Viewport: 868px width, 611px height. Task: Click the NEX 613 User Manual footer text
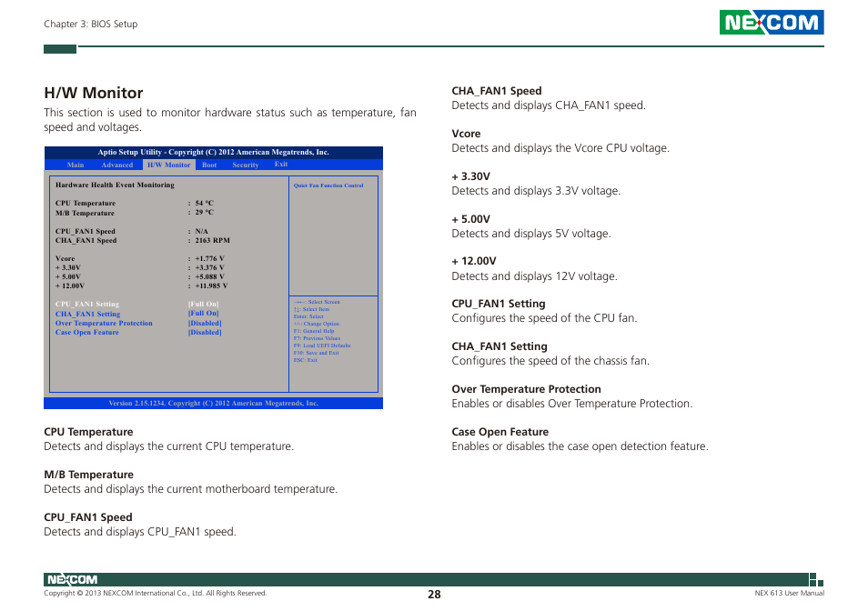tap(789, 594)
